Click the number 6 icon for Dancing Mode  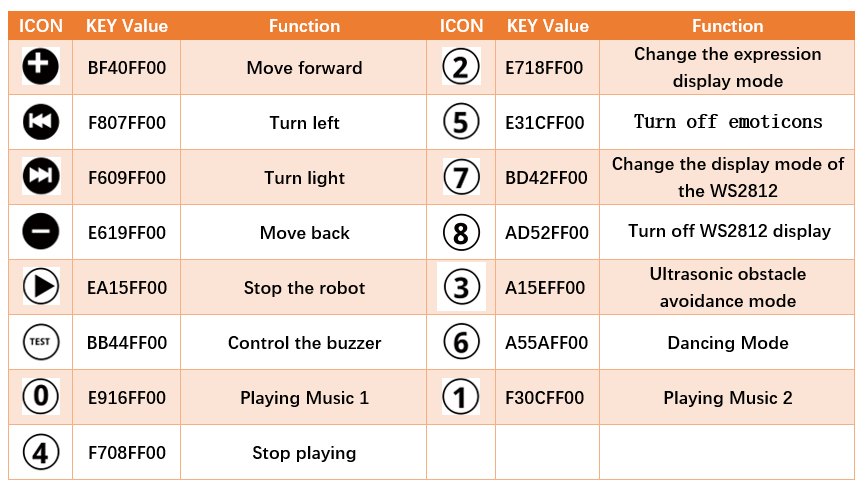[461, 342]
